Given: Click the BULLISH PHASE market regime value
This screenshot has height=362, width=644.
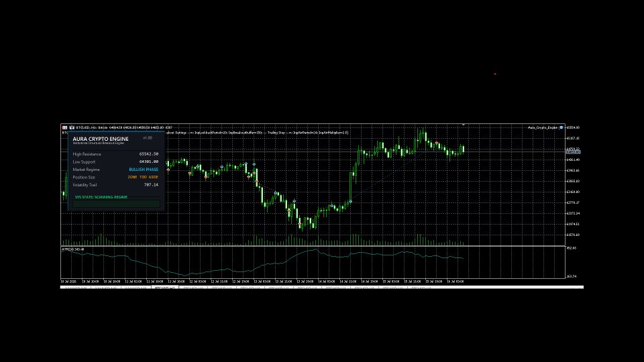Looking at the screenshot, I should (x=144, y=170).
